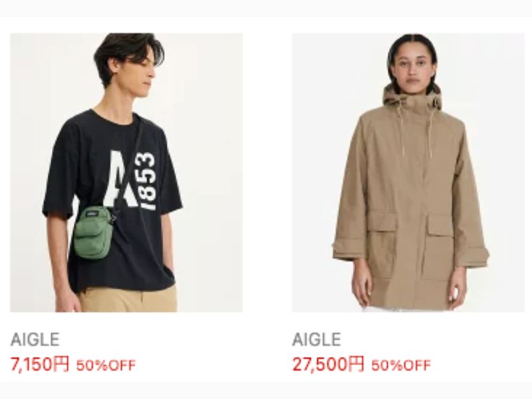
Task: Click the 50%OFF label beside 27,500円
Action: (401, 365)
